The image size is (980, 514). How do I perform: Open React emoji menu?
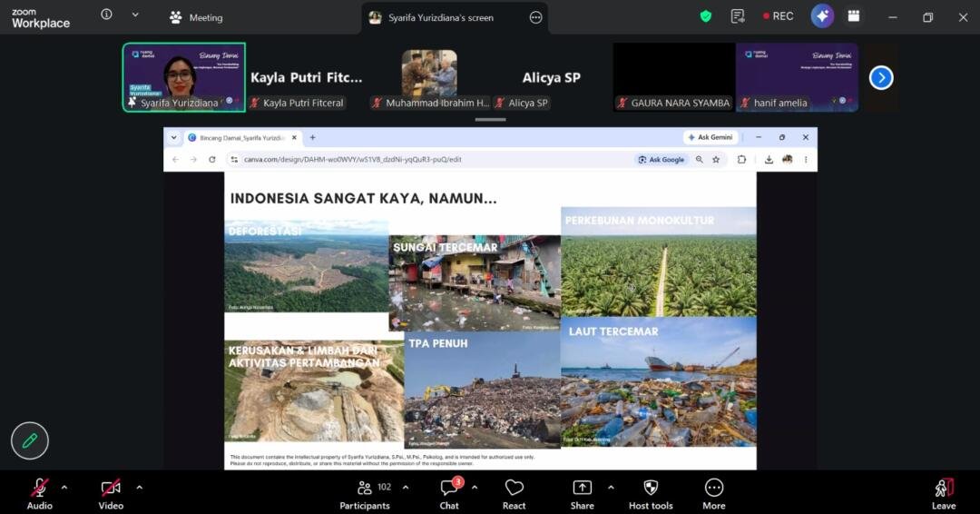[x=514, y=494]
